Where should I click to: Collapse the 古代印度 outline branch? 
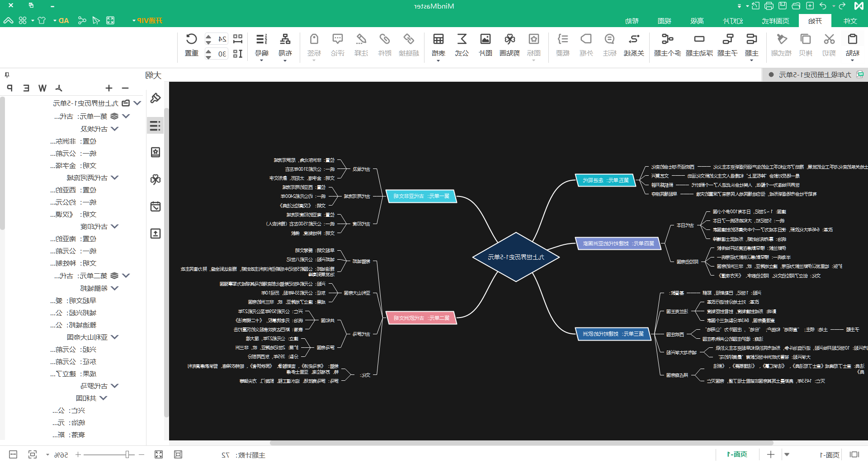115,226
